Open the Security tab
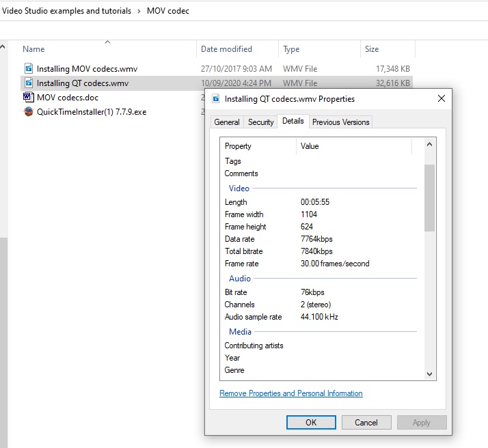Image resolution: width=488 pixels, height=448 pixels. [261, 122]
